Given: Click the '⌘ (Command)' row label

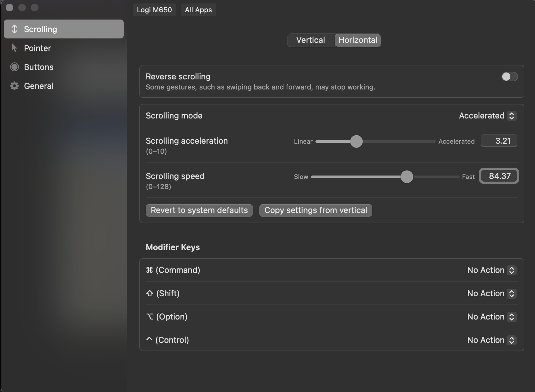Looking at the screenshot, I should (173, 270).
